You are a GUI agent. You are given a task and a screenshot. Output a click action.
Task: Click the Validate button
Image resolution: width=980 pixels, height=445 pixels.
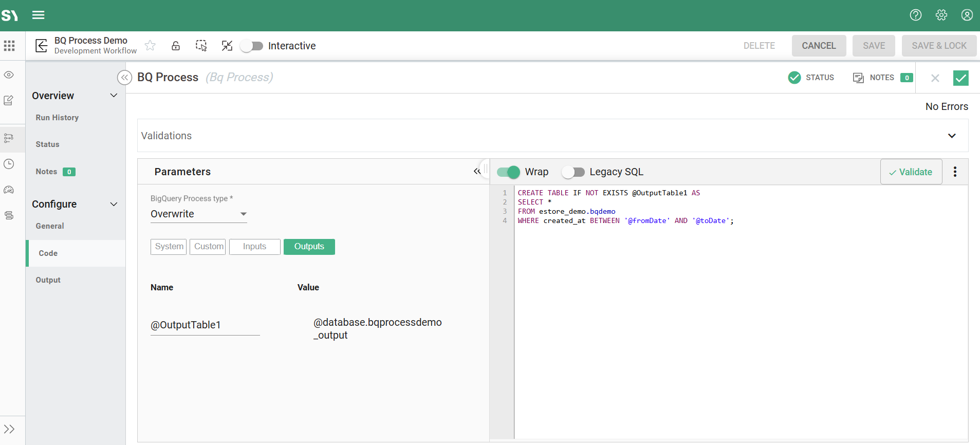pos(911,172)
